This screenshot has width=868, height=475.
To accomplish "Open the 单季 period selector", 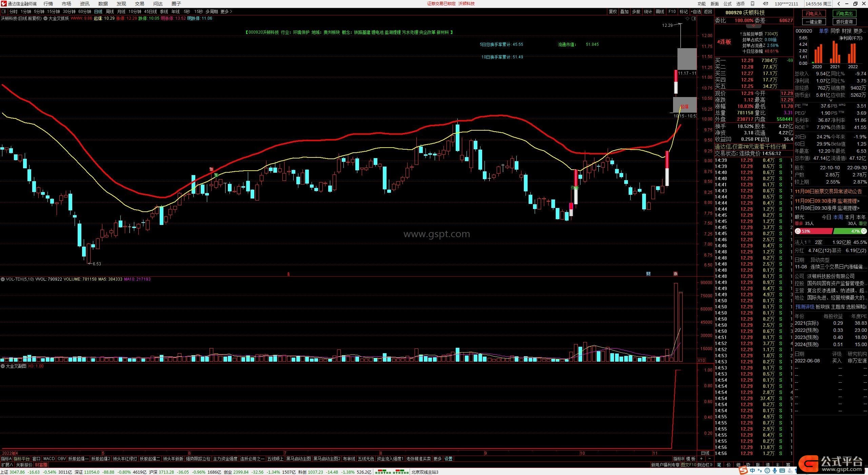I will [x=824, y=31].
